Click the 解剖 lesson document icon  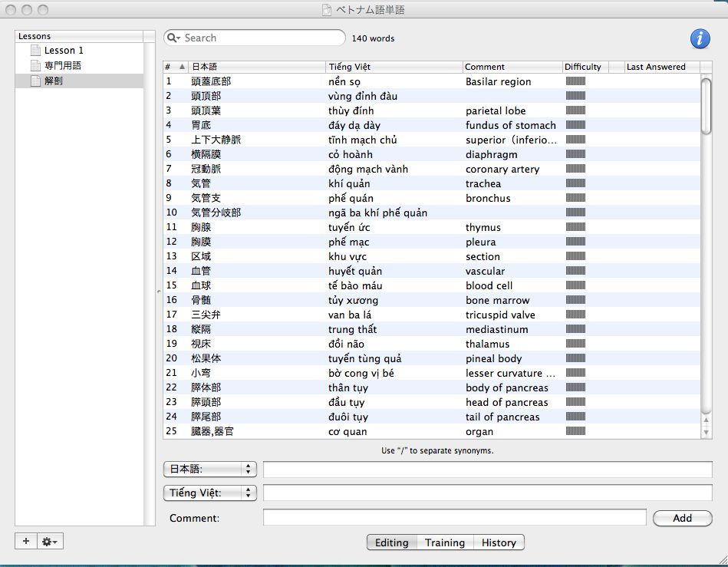pyautogui.click(x=36, y=81)
